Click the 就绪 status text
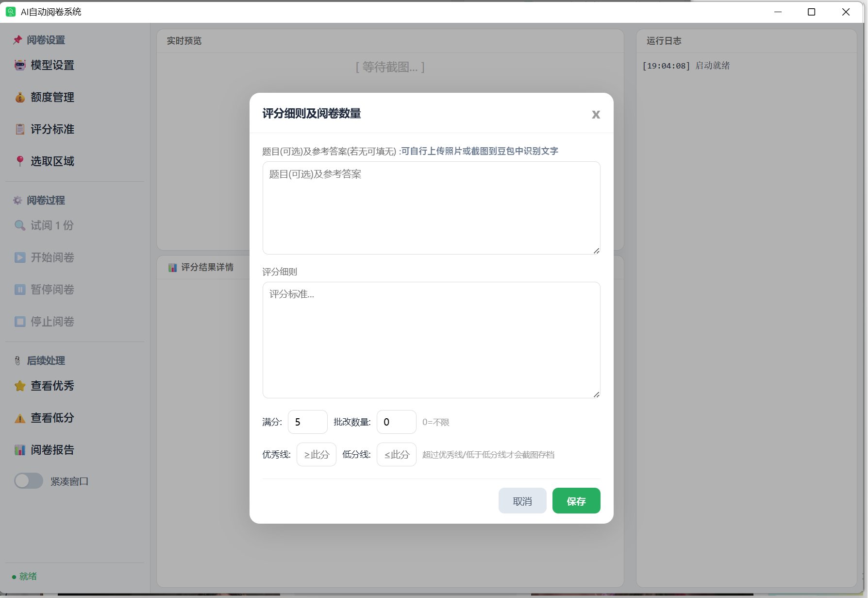Screen dimensions: 868x598 pyautogui.click(x=28, y=577)
